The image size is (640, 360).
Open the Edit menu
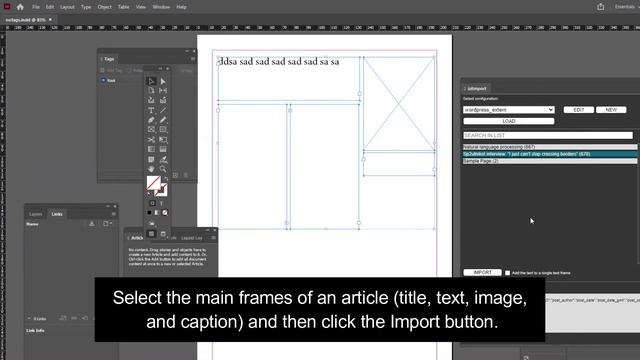click(50, 7)
